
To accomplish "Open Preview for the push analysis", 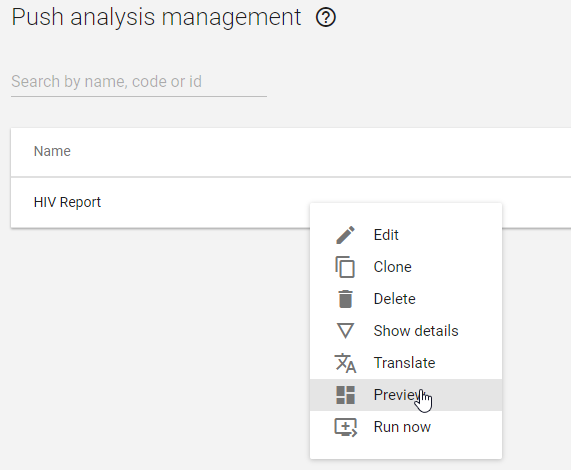I will coord(406,395).
